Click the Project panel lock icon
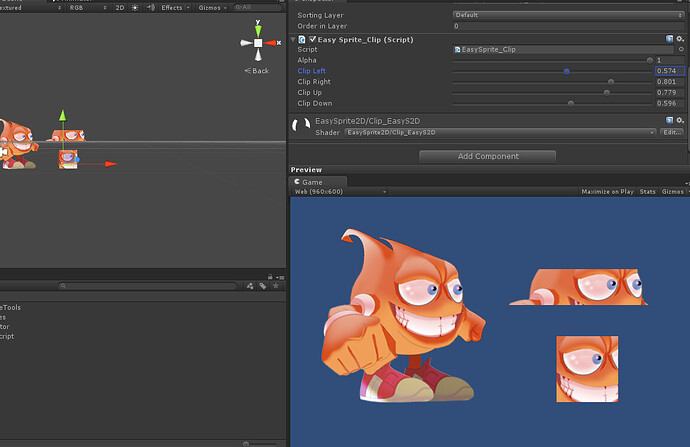Viewport: 690px width, 447px height. pyautogui.click(x=270, y=277)
